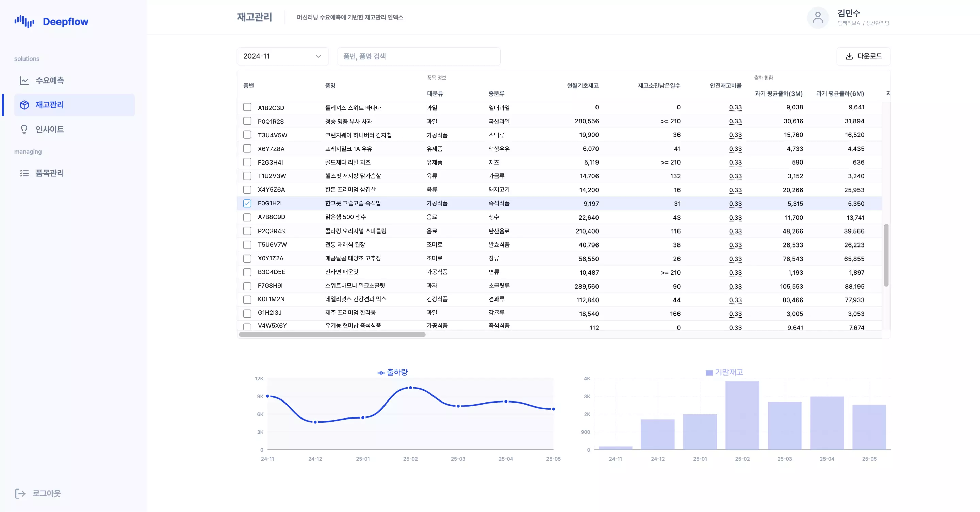Check the A1B2C3D row checkbox
Image resolution: width=980 pixels, height=512 pixels.
[247, 107]
